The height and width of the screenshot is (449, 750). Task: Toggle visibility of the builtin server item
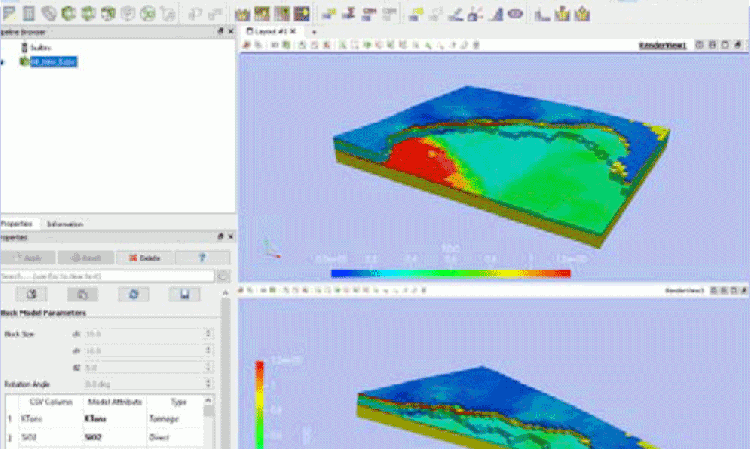click(23, 47)
